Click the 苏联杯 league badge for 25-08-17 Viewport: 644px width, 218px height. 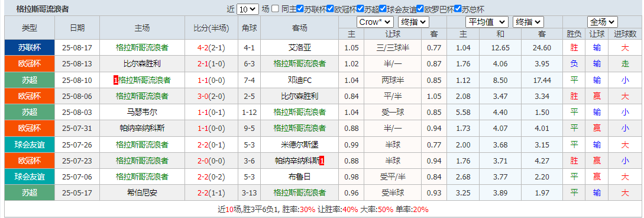click(x=30, y=48)
